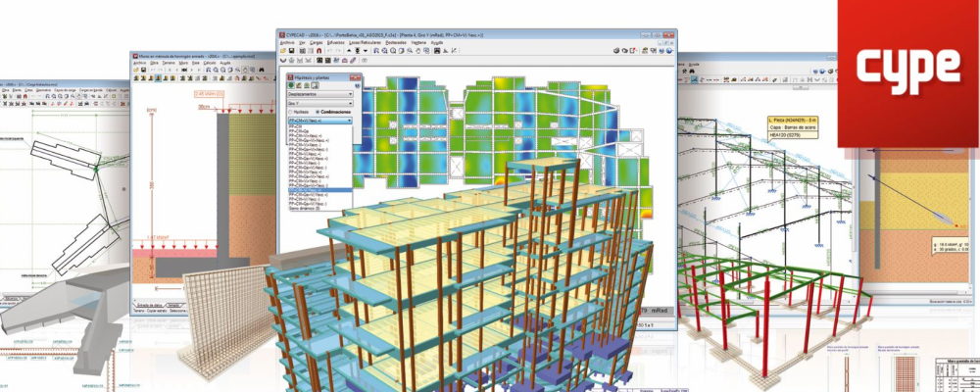Click the save icon in Muros en ménsula toolbar
The height and width of the screenshot is (392, 980).
coord(144,70)
